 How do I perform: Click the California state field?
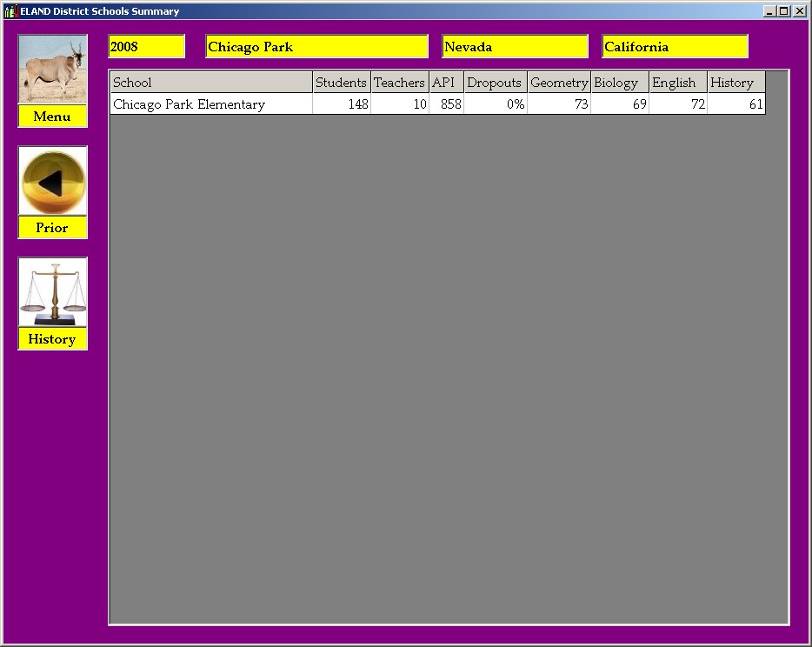tap(675, 47)
